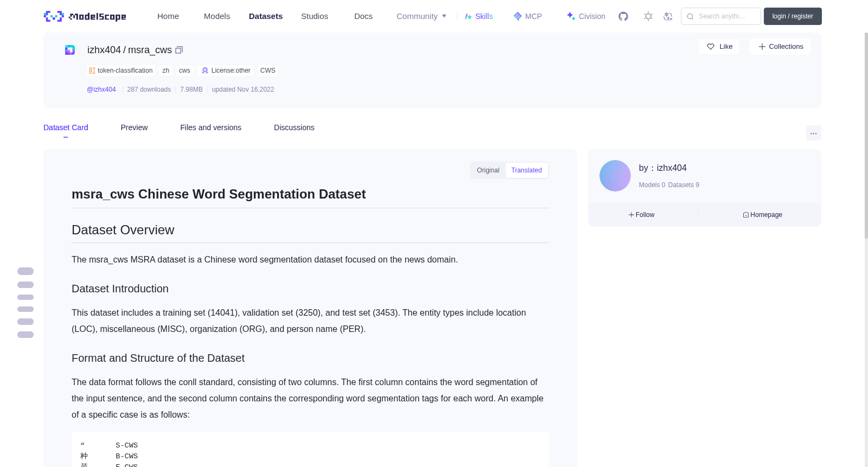Visit the author's Homepage
868x467 pixels.
click(763, 215)
